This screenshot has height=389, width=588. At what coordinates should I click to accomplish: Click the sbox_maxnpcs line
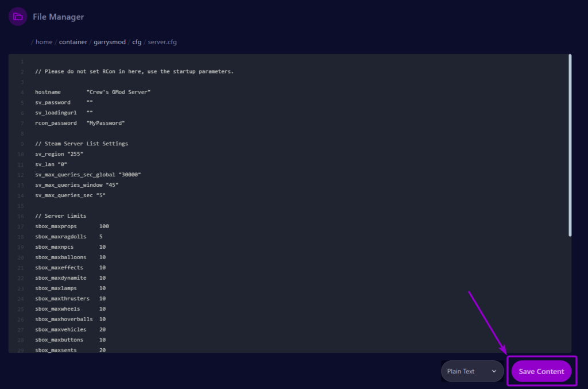[71, 247]
